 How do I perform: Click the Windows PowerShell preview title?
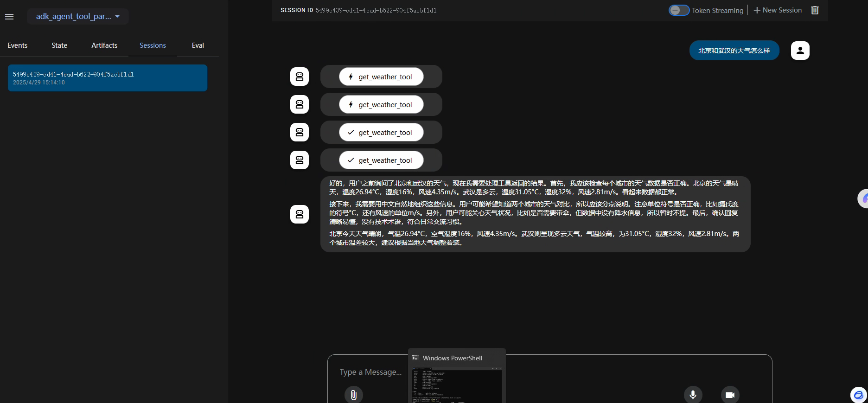coord(453,358)
